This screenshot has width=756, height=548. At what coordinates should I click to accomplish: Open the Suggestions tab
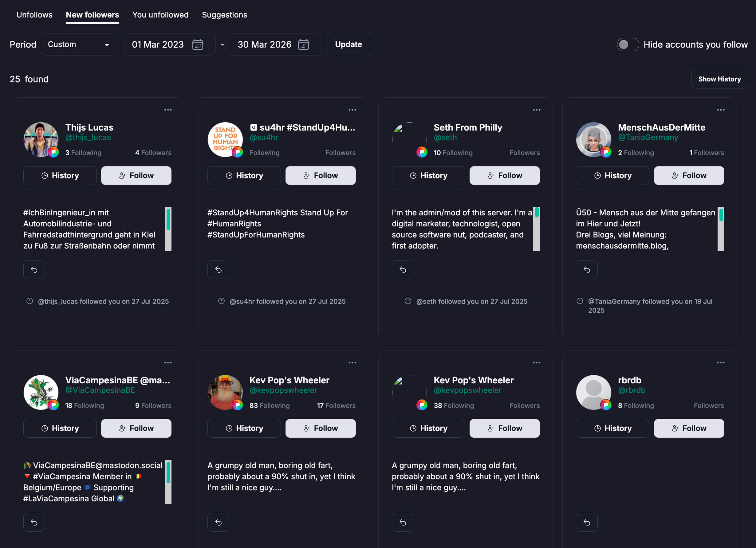pos(224,15)
